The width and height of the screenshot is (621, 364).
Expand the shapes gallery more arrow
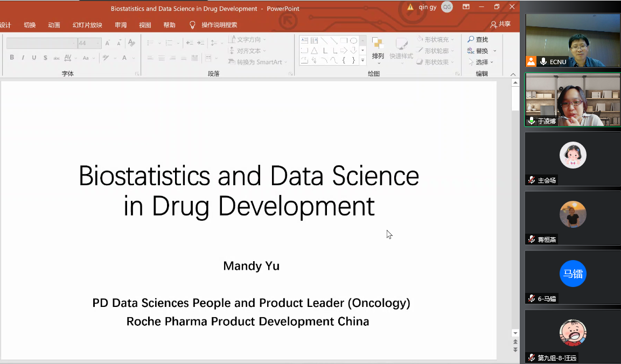[x=362, y=60]
